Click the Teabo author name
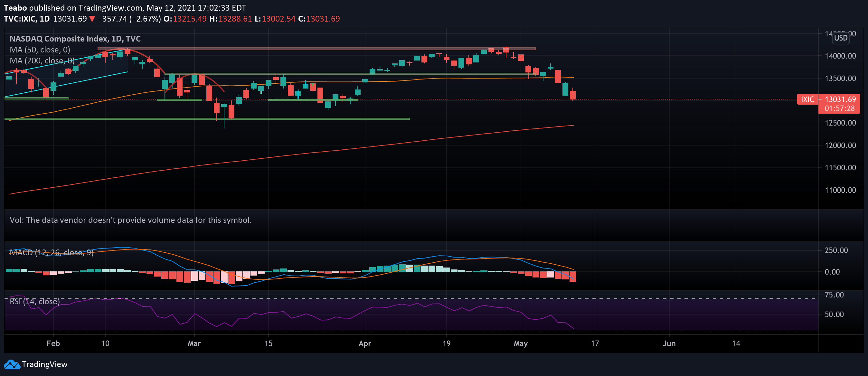The image size is (868, 376). (x=15, y=8)
